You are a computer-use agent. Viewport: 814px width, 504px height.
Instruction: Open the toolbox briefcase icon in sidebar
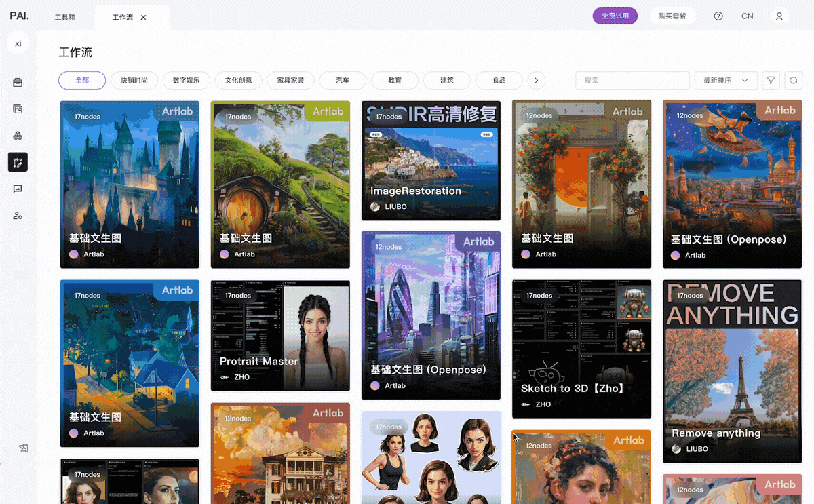click(x=18, y=83)
